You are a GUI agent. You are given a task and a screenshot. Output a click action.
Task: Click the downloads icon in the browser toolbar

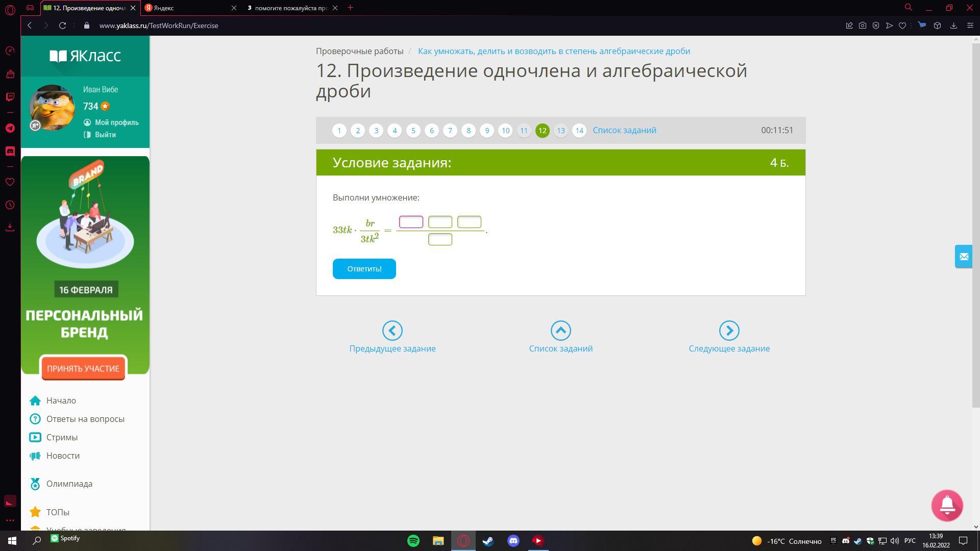[x=953, y=26]
